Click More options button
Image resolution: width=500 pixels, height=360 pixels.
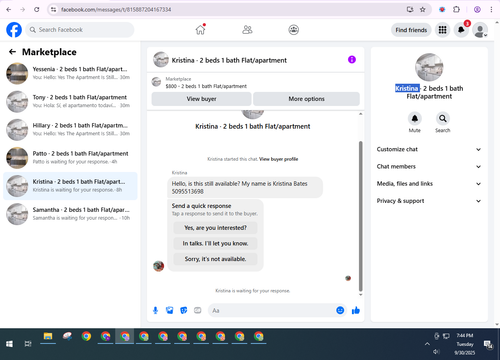click(306, 99)
